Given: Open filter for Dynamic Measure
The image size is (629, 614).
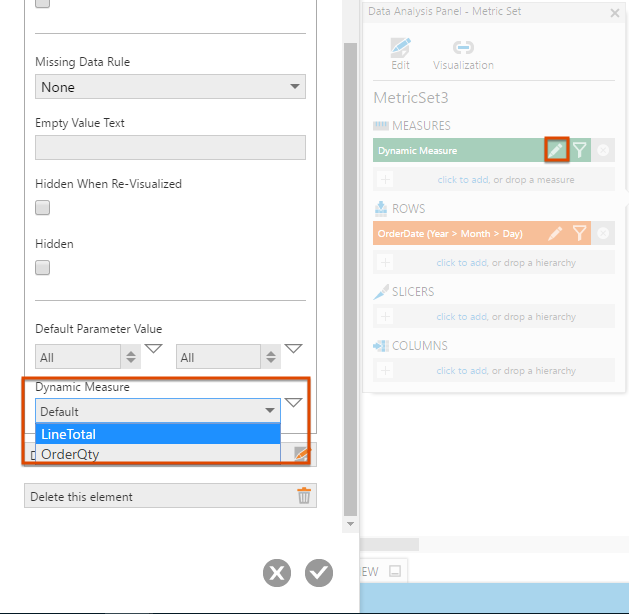Looking at the screenshot, I should [580, 150].
